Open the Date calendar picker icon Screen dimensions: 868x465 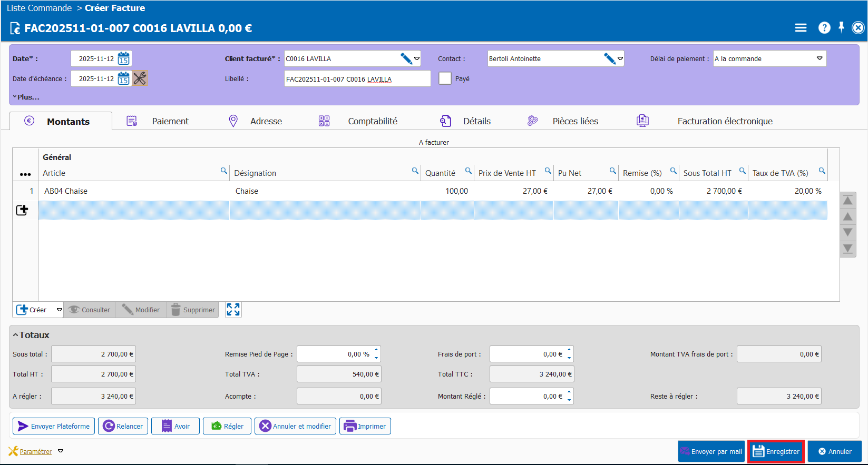(x=124, y=58)
